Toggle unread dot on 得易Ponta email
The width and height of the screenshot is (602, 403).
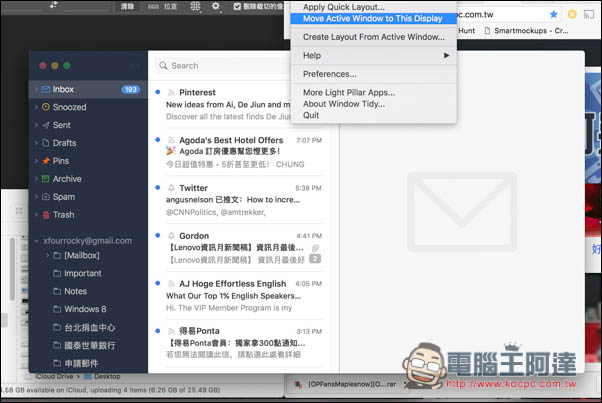pyautogui.click(x=157, y=331)
